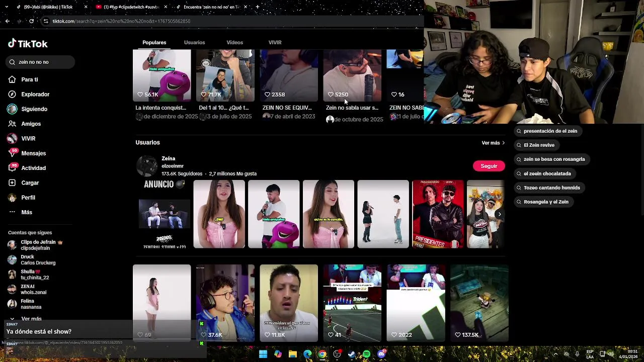Click the site info icon in address bar
Viewport: 644px width, 362px height.
click(x=46, y=21)
